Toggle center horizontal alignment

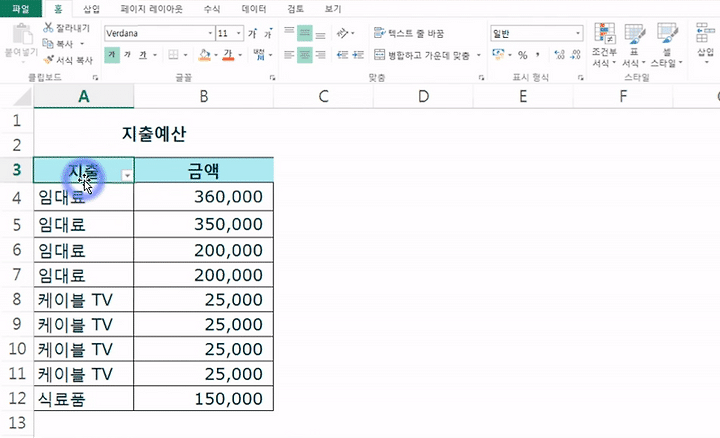[304, 55]
